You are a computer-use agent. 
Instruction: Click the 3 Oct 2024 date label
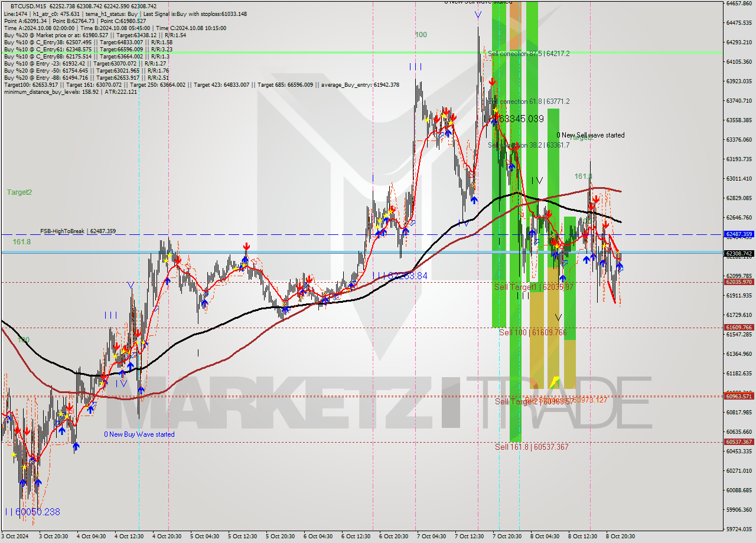15,537
